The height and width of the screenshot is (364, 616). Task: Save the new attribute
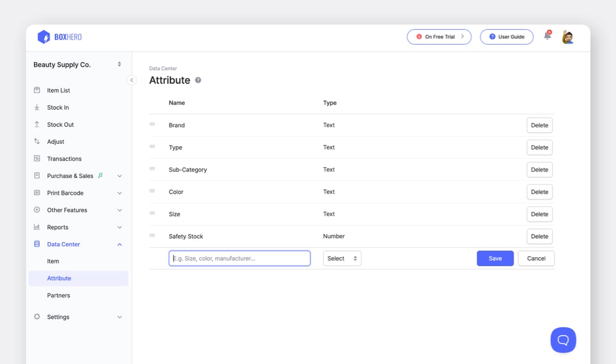point(495,258)
